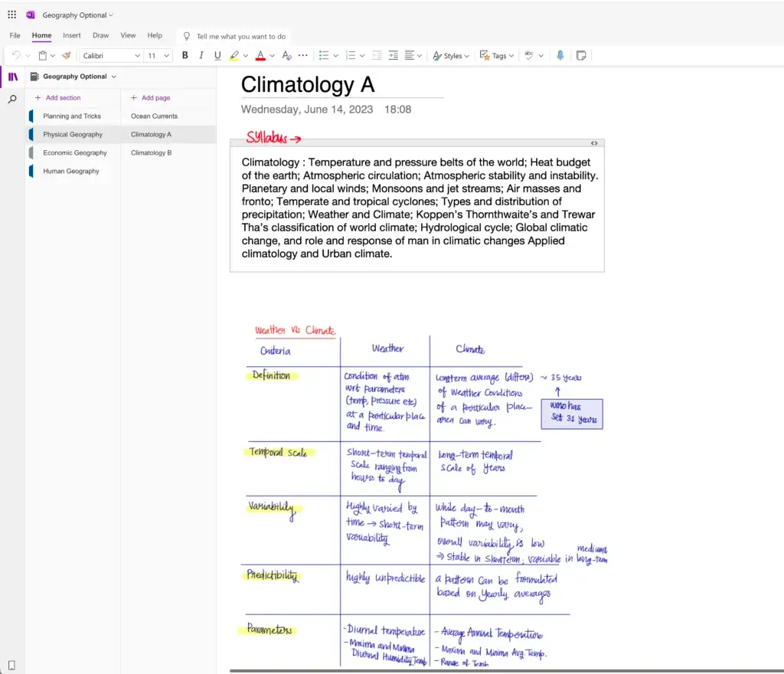Image resolution: width=784 pixels, height=674 pixels.
Task: Undo the last action
Action: pyautogui.click(x=15, y=55)
